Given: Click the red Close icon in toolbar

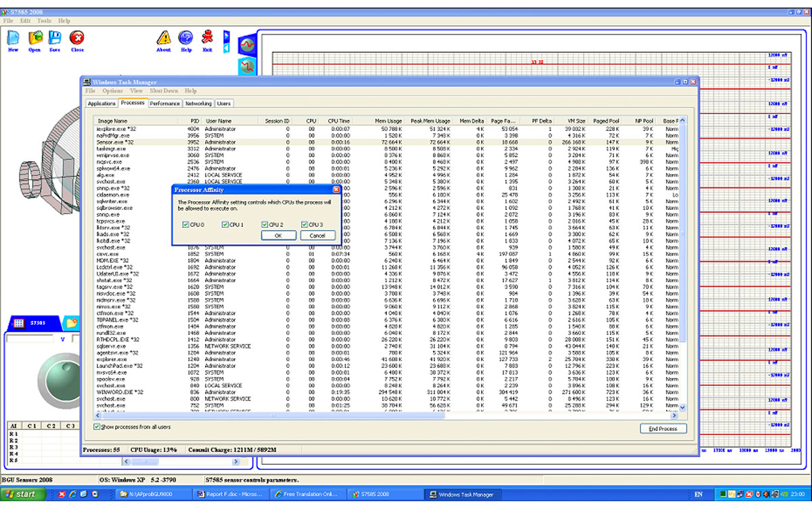Looking at the screenshot, I should pyautogui.click(x=77, y=38).
